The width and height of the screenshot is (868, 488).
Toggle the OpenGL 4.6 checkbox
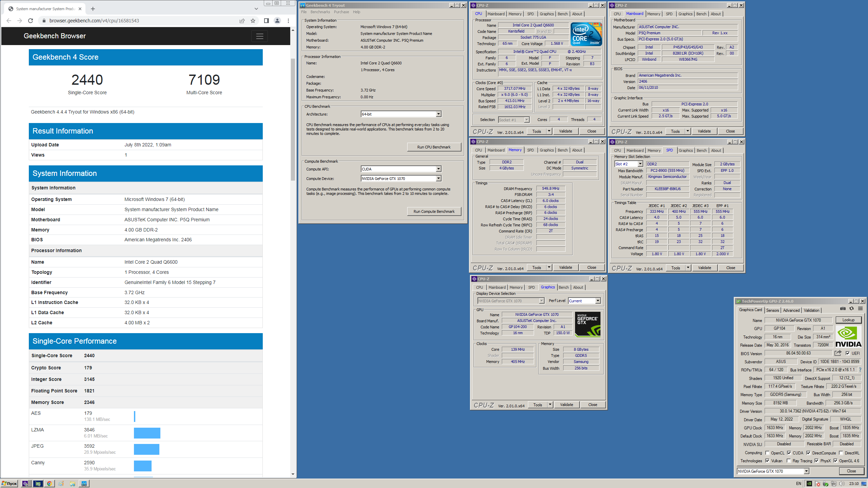point(835,461)
